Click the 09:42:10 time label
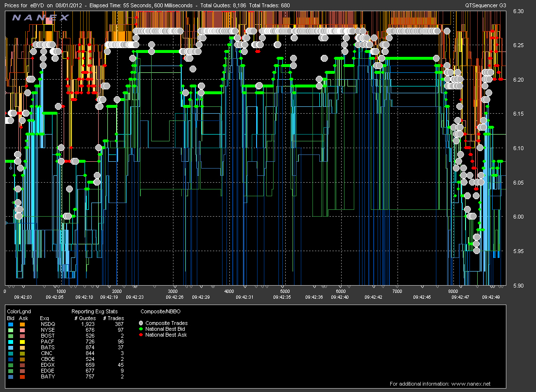This screenshot has height=392, width=536. coord(84,297)
